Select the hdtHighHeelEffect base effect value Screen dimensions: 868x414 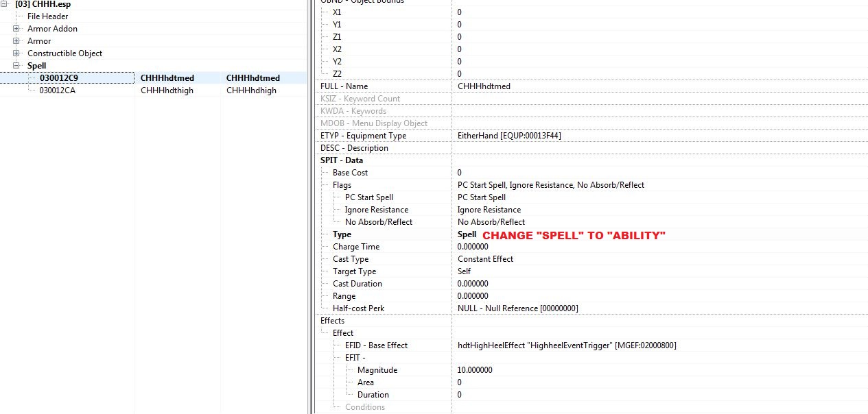(x=566, y=345)
